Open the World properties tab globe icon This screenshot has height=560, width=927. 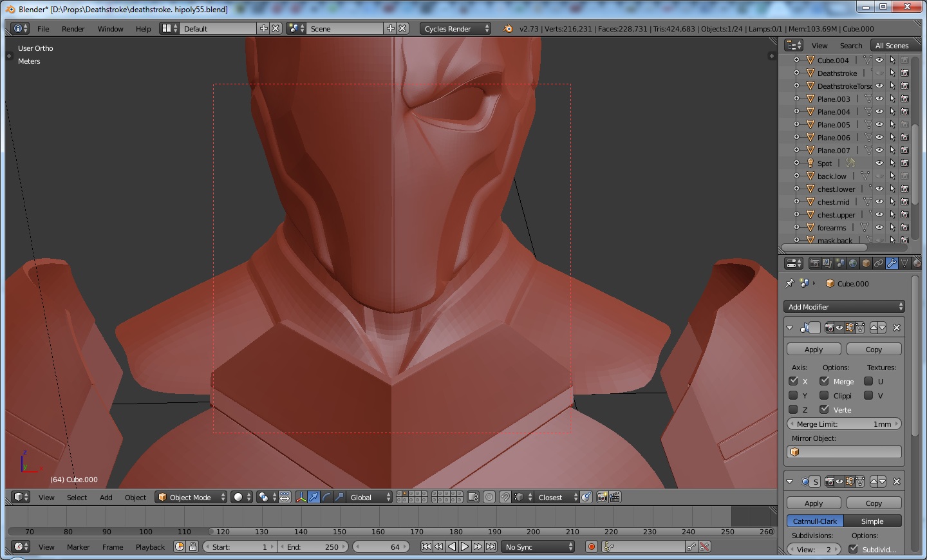(x=853, y=263)
